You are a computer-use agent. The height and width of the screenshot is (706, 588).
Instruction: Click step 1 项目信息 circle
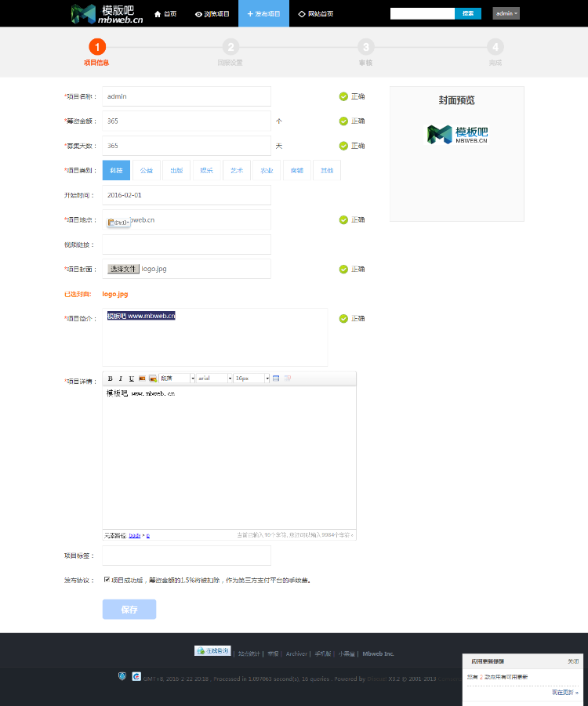tap(97, 47)
